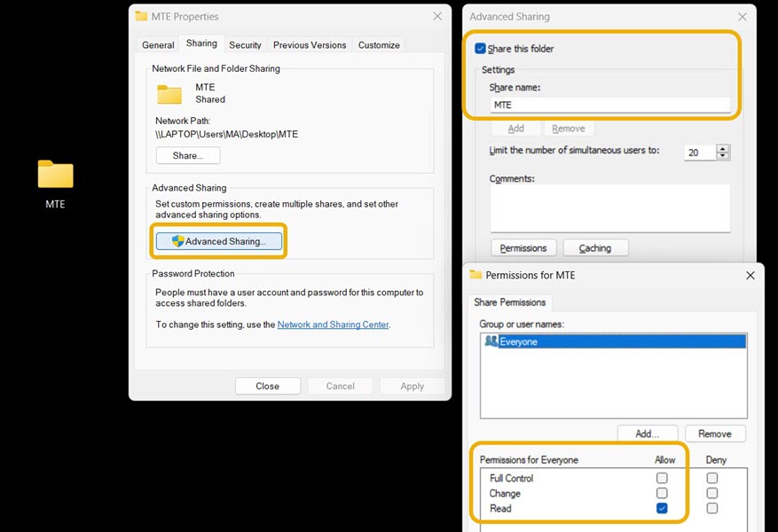Screen dimensions: 778x532
Task: Check Deny Change for Everyone
Action: pyautogui.click(x=713, y=493)
